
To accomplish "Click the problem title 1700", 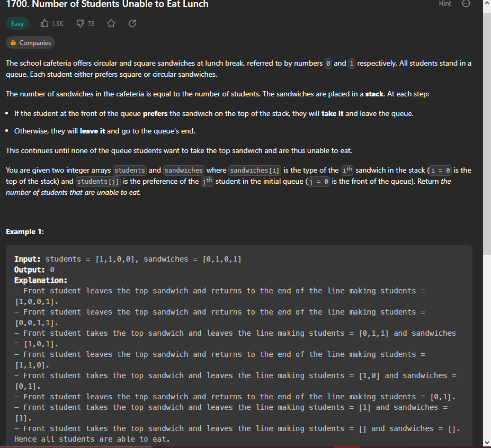I will click(13, 4).
